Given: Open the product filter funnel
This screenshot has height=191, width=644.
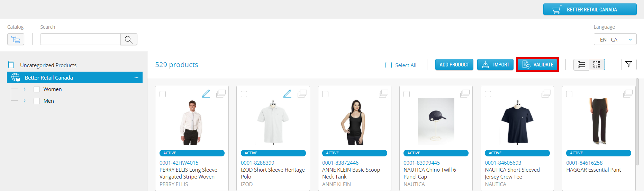Looking at the screenshot, I should point(628,65).
